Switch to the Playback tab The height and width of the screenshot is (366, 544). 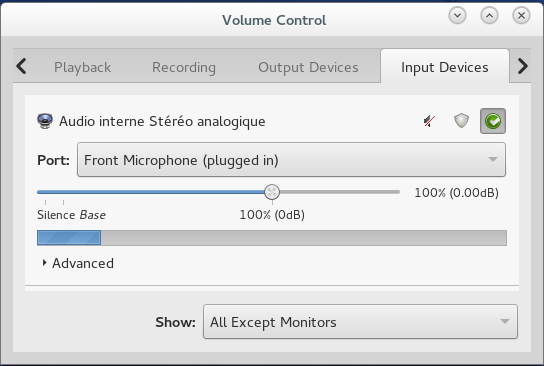83,67
